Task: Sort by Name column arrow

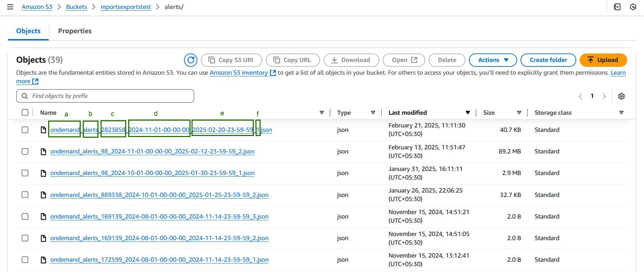Action: 321,113
